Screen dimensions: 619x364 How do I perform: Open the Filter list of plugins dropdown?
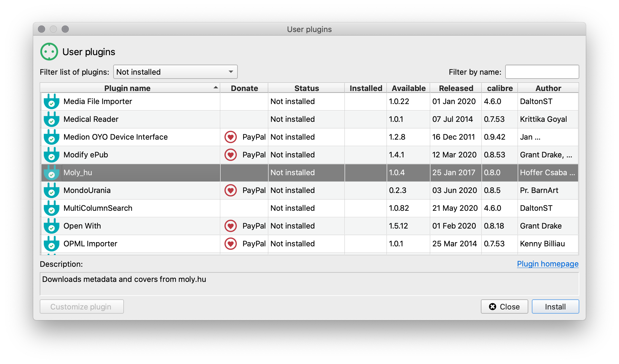tap(175, 72)
